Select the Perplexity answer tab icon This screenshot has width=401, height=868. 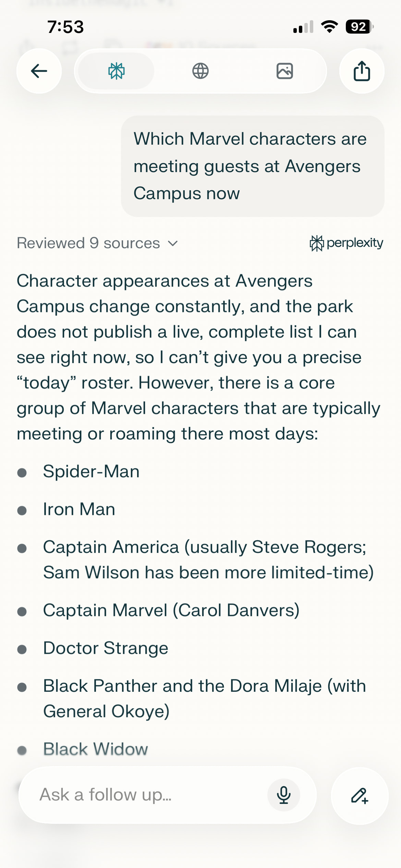click(116, 71)
